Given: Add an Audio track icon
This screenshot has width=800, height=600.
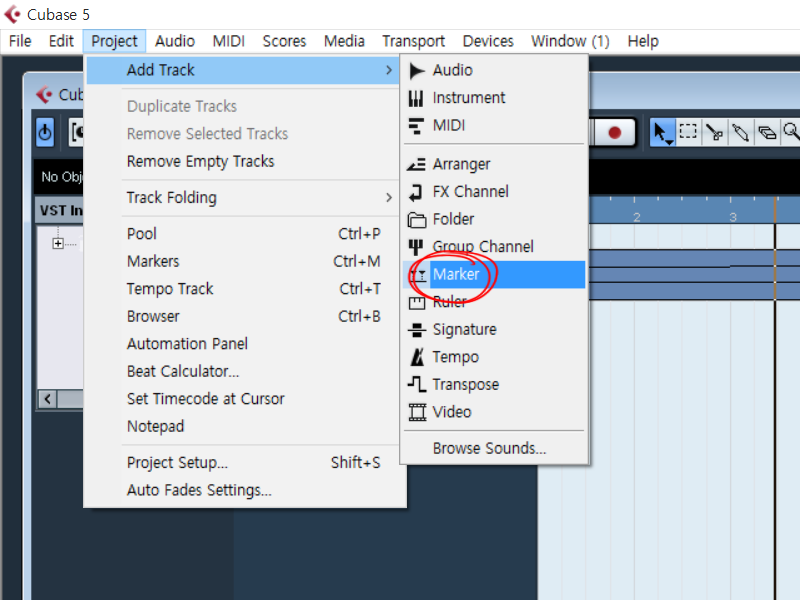Looking at the screenshot, I should pos(416,70).
